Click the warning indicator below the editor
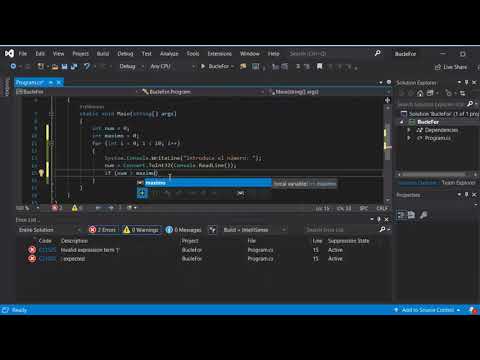 [x=76, y=208]
